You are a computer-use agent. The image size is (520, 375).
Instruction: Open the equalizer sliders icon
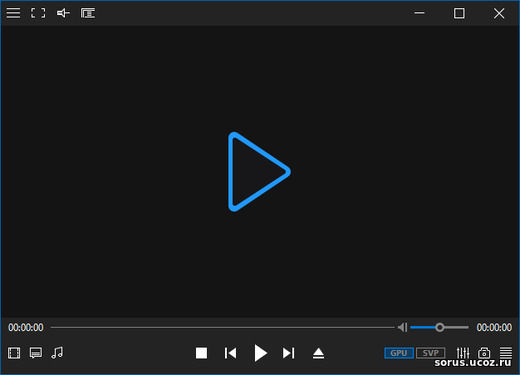click(x=463, y=353)
